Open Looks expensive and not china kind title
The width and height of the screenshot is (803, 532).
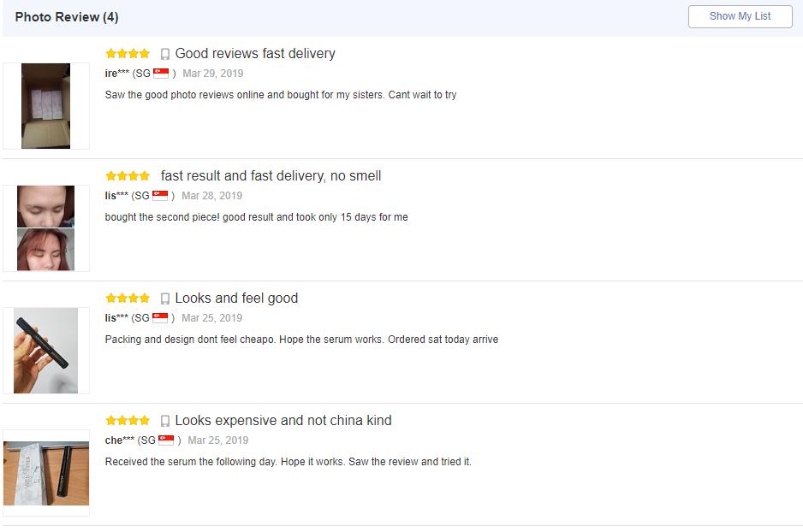[283, 420]
